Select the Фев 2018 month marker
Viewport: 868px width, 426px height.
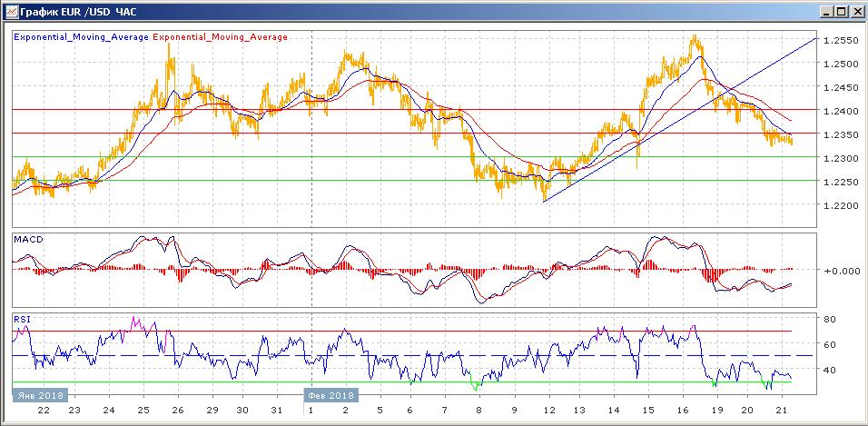[x=331, y=396]
